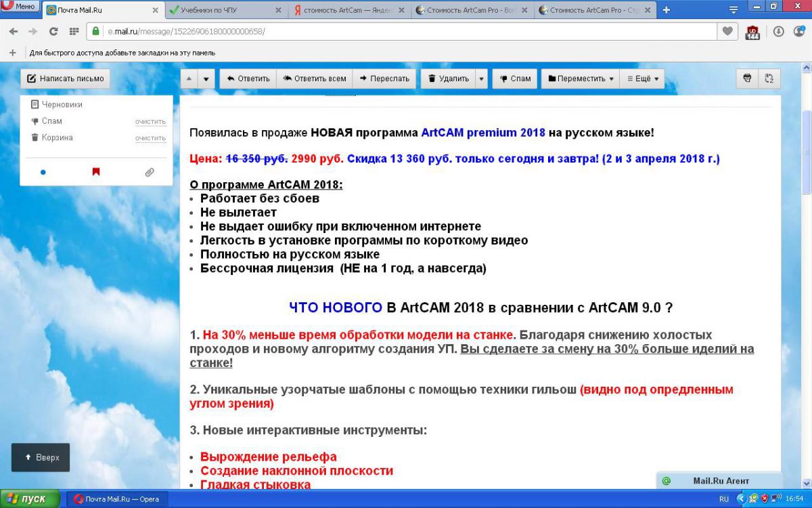
Task: Click the Переслать forward button
Action: (384, 79)
